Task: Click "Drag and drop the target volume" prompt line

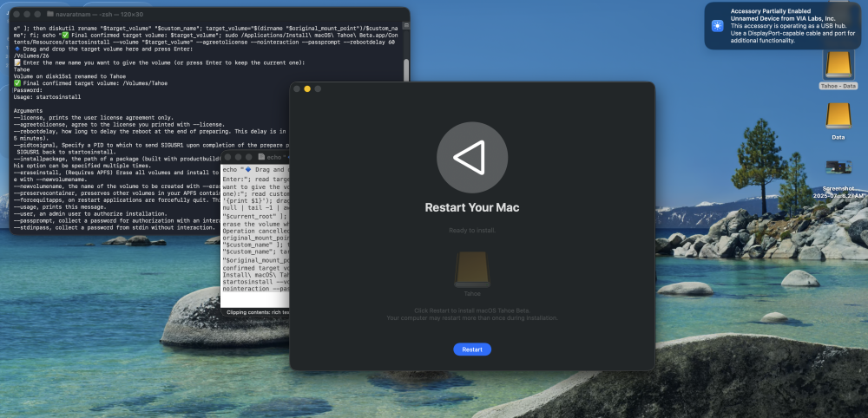Action: (x=103, y=49)
